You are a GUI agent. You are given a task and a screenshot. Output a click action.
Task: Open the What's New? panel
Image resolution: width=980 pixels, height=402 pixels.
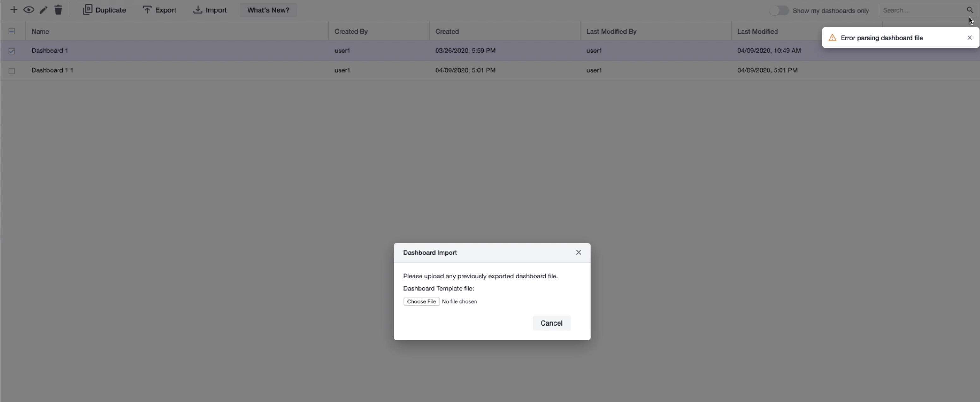268,10
